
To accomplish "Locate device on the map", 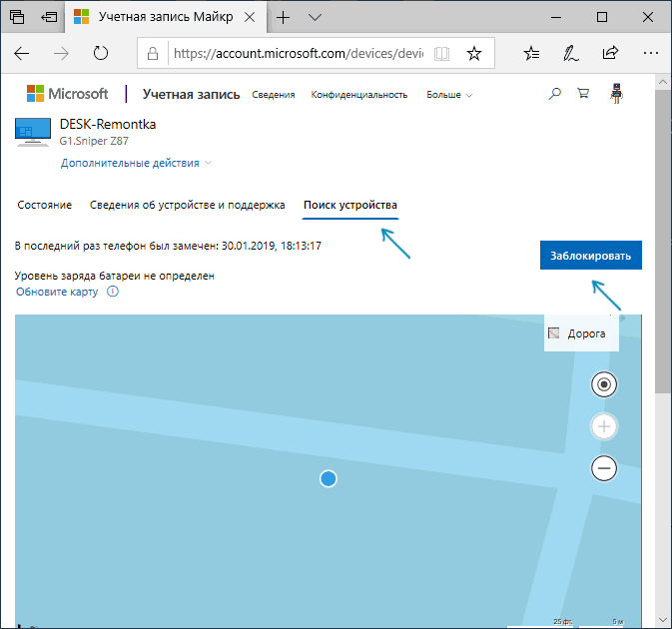I will point(604,384).
